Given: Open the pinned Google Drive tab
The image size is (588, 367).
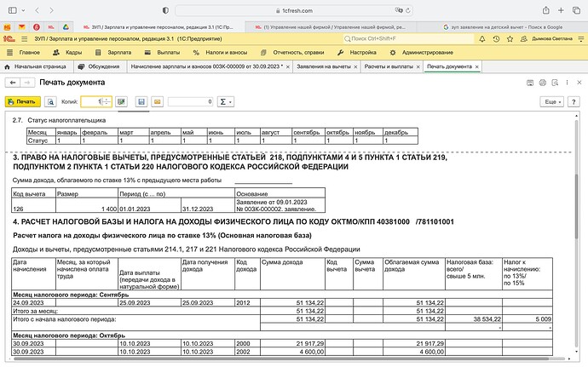Looking at the screenshot, I should point(66,27).
